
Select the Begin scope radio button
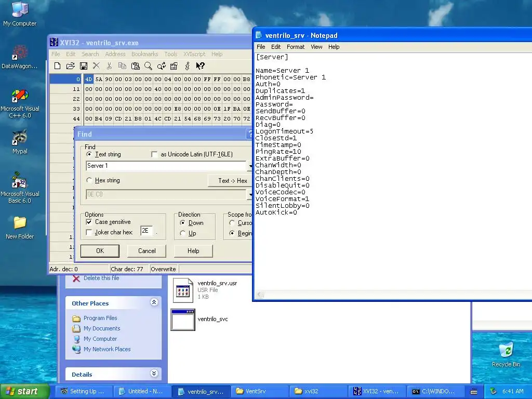232,233
